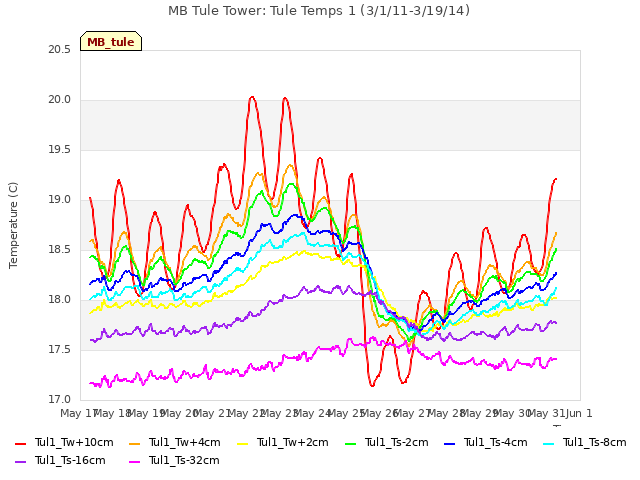Viewport: 640px width, 480px height.
Task: Click the 19.5 y-axis tick label
Action: [x=60, y=150]
